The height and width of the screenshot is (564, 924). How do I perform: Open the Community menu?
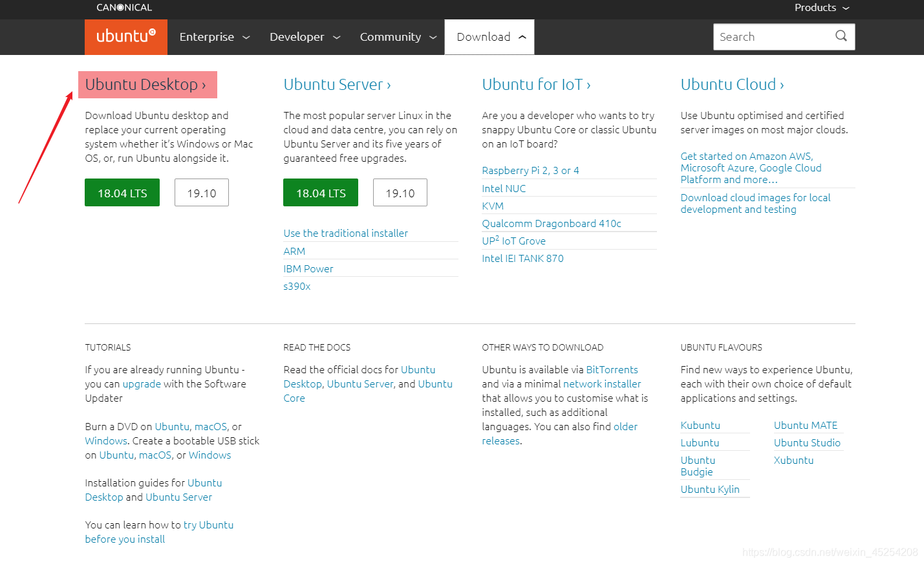point(398,37)
